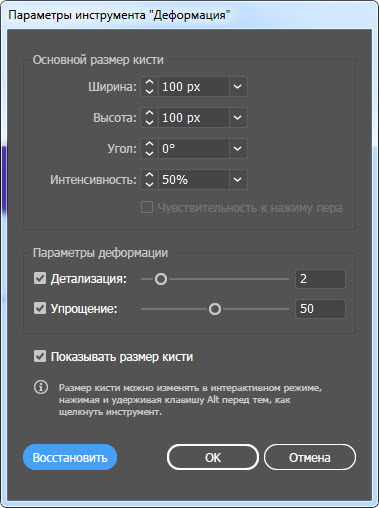Click the Ширина: label

point(112,87)
